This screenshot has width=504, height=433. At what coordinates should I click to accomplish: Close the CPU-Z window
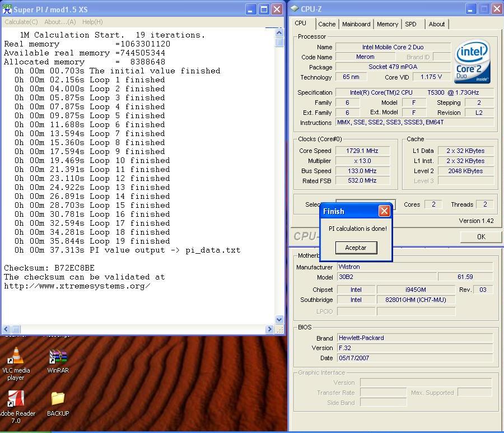pyautogui.click(x=497, y=10)
